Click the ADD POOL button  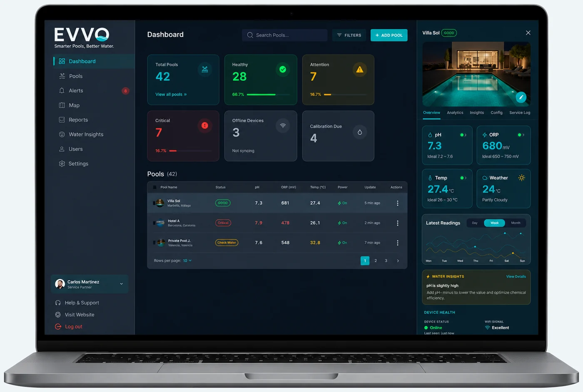(389, 35)
